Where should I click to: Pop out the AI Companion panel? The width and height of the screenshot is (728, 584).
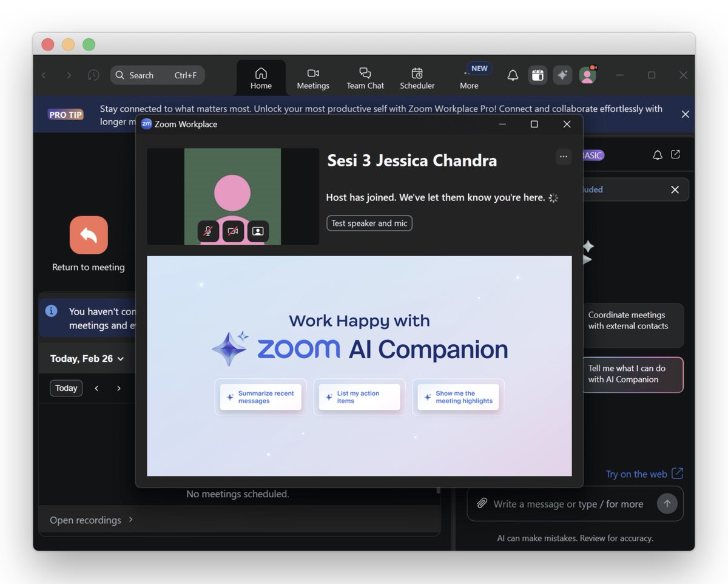pos(675,155)
